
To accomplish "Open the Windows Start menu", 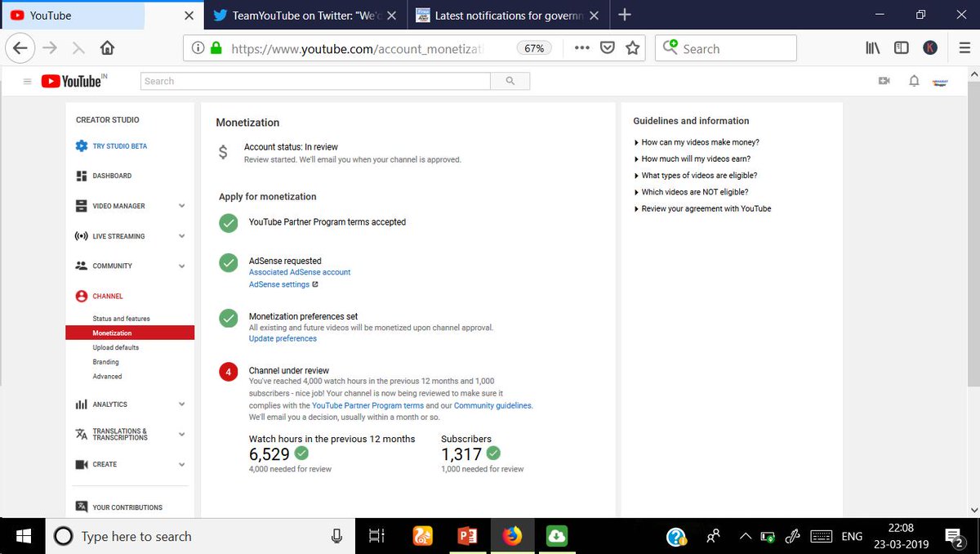I will (23, 536).
